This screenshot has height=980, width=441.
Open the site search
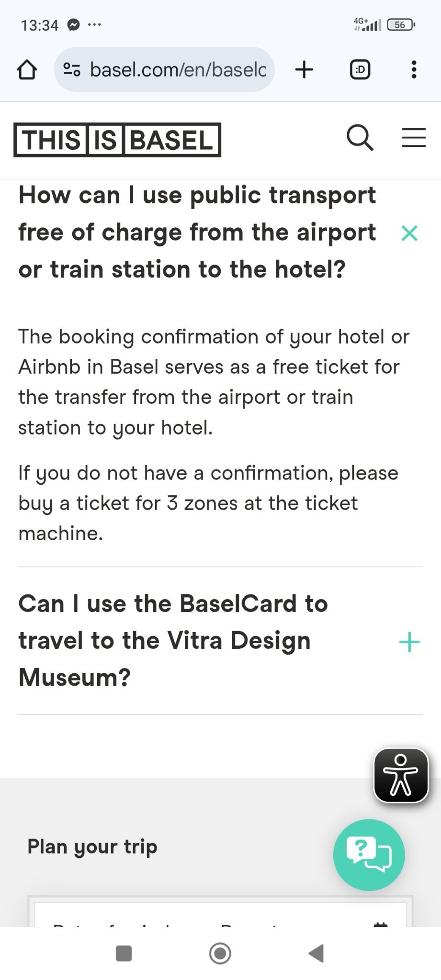pyautogui.click(x=360, y=138)
